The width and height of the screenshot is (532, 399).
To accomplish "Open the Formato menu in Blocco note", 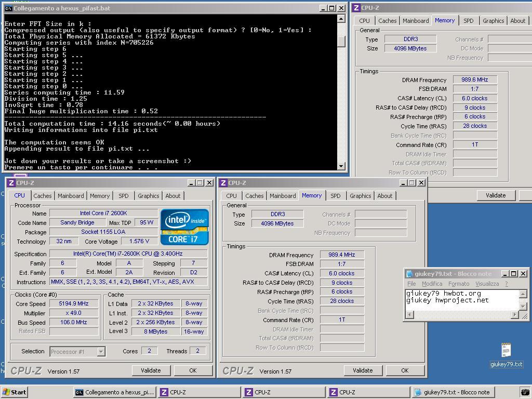I will pyautogui.click(x=459, y=284).
